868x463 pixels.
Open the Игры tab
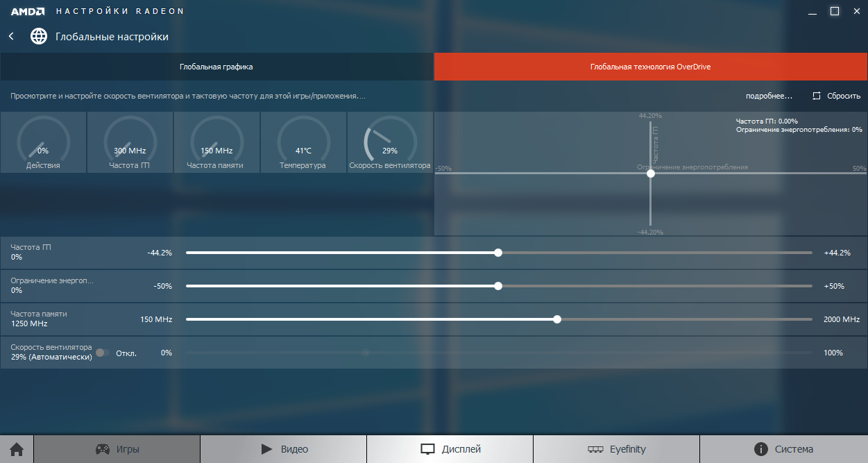[x=117, y=449]
